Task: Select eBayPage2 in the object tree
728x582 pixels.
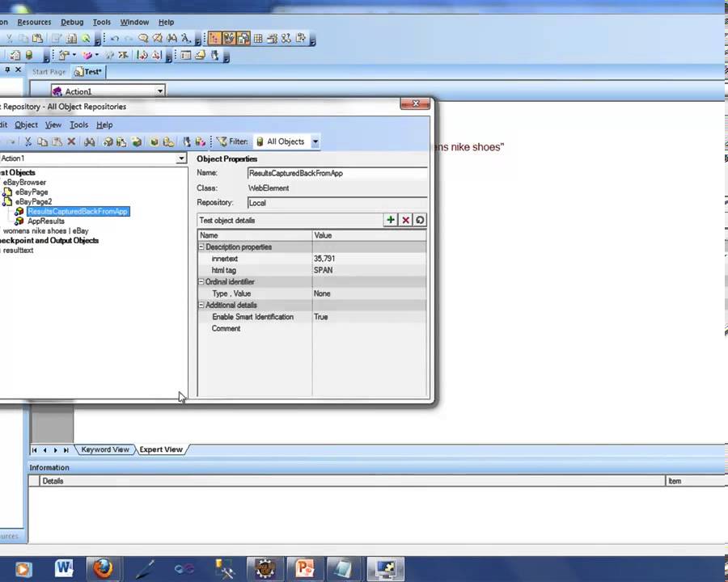Action: coord(33,201)
